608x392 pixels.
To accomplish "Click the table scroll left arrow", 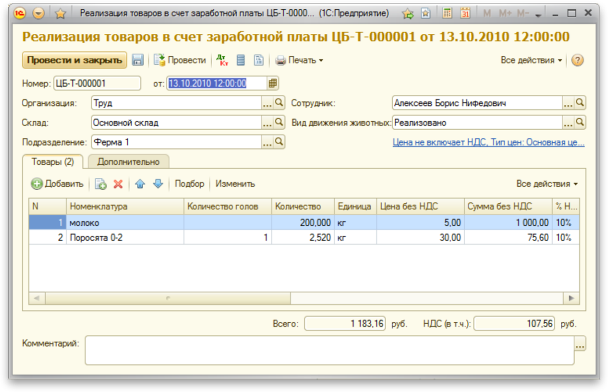I will tap(37, 298).
